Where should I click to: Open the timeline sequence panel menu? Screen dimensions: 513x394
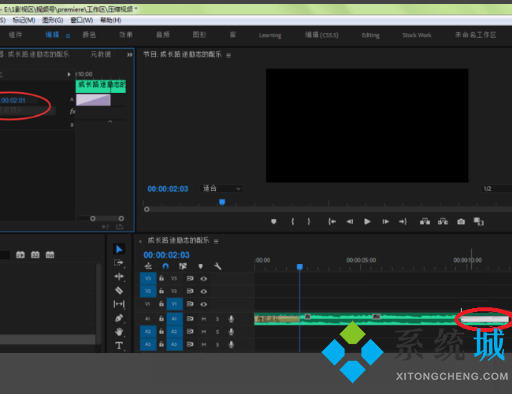click(x=216, y=241)
